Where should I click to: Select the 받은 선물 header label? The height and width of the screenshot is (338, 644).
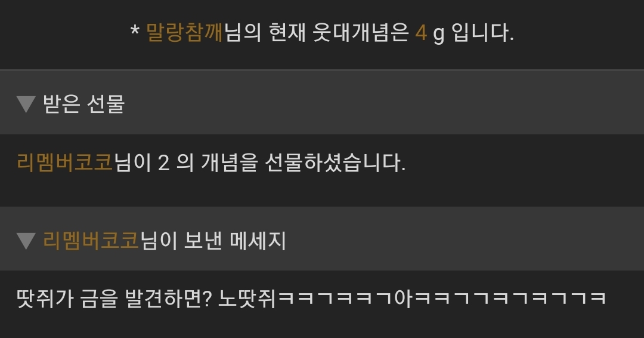[x=84, y=104]
